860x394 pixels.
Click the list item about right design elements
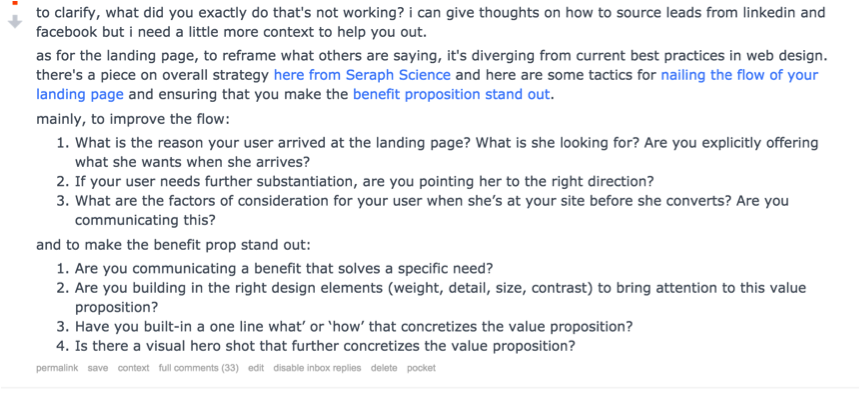coord(432,297)
